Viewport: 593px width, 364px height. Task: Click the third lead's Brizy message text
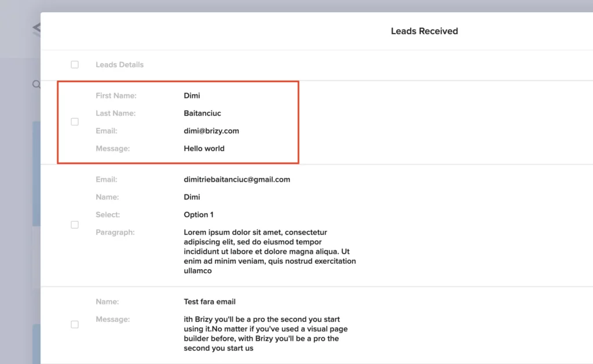(266, 334)
